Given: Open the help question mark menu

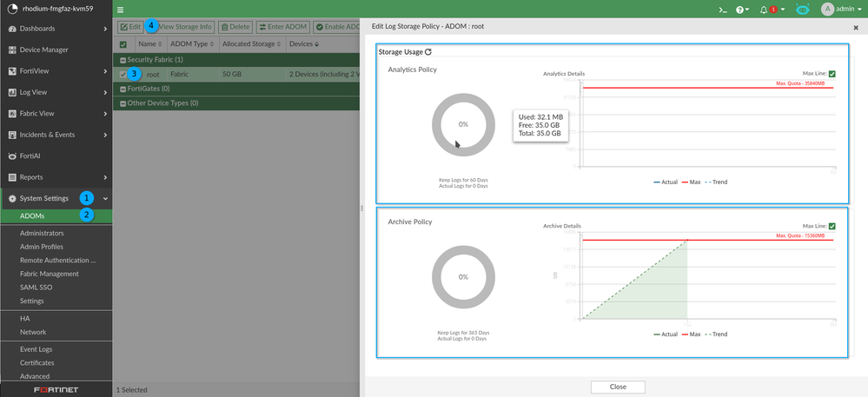Looking at the screenshot, I should [x=741, y=10].
